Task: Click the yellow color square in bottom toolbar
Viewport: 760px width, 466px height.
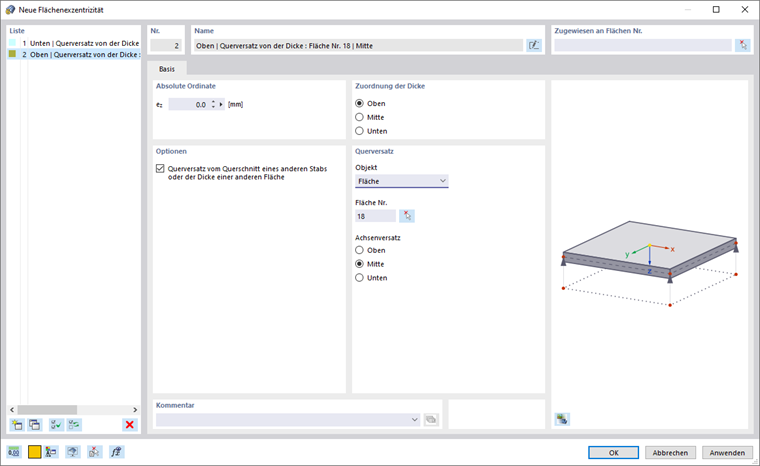Action: [x=34, y=452]
